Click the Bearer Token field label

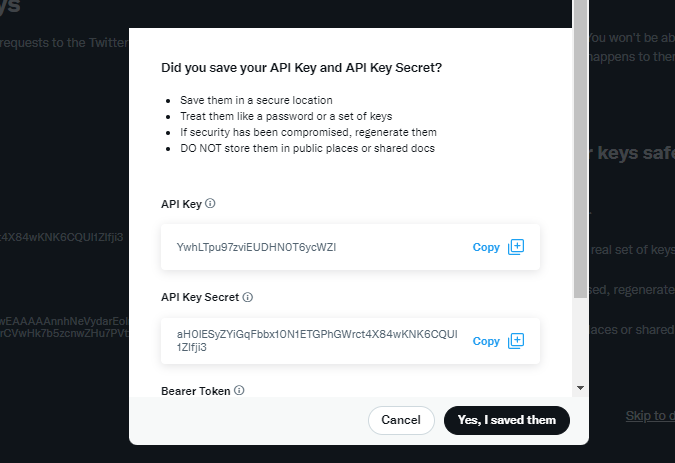(x=196, y=391)
